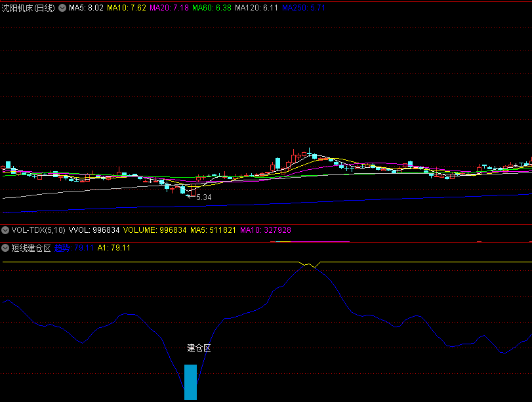Screen dimensions: 532x402
Task: Select the 沈阳机床(日线) chart title
Action: 28,8
